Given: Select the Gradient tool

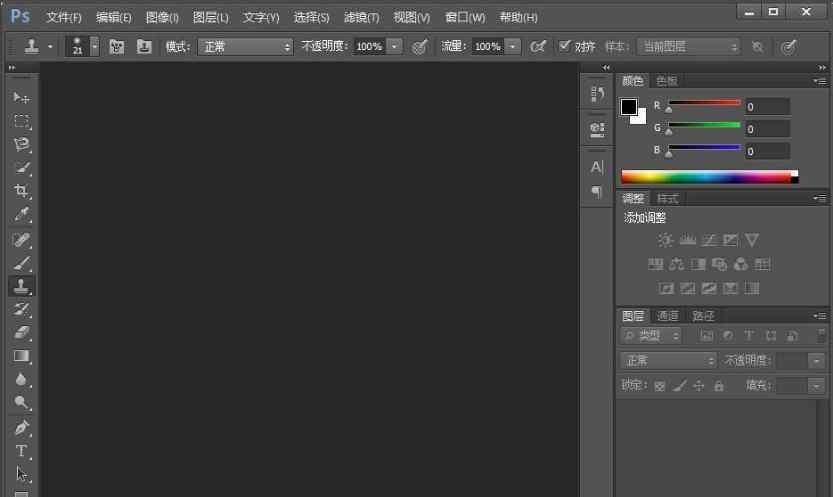Looking at the screenshot, I should tap(21, 356).
